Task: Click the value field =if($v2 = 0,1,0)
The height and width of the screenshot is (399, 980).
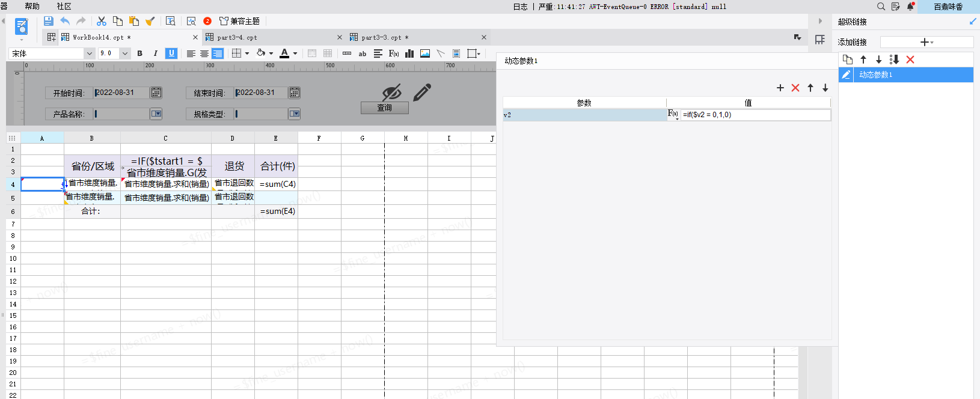Action: coord(756,115)
